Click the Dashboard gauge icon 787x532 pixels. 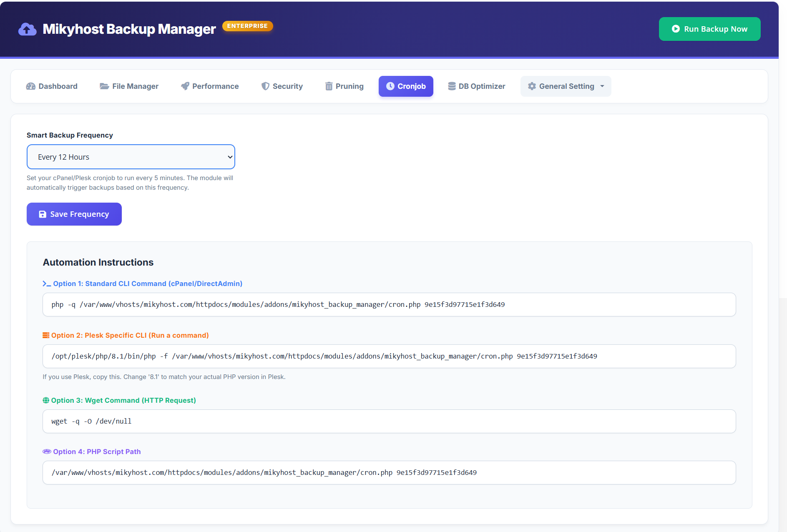tap(31, 86)
